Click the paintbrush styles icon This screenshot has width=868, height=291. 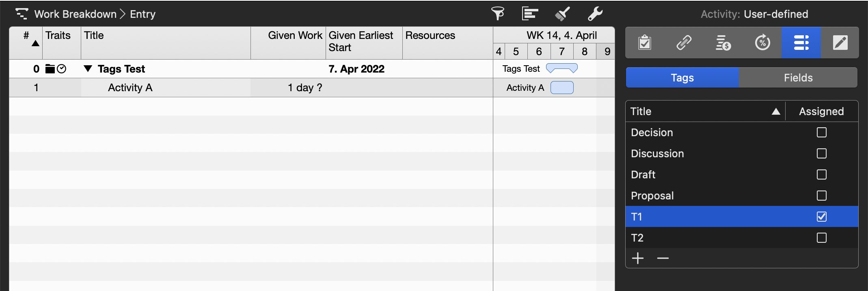(562, 14)
